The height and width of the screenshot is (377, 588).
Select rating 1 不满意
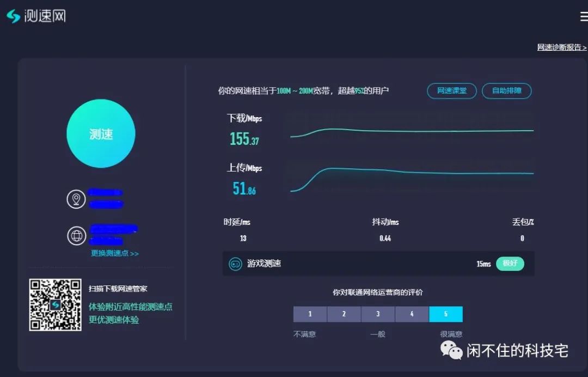(x=310, y=314)
